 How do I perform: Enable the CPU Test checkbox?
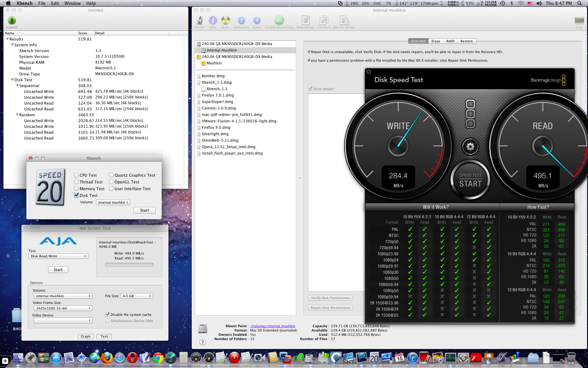tap(76, 175)
